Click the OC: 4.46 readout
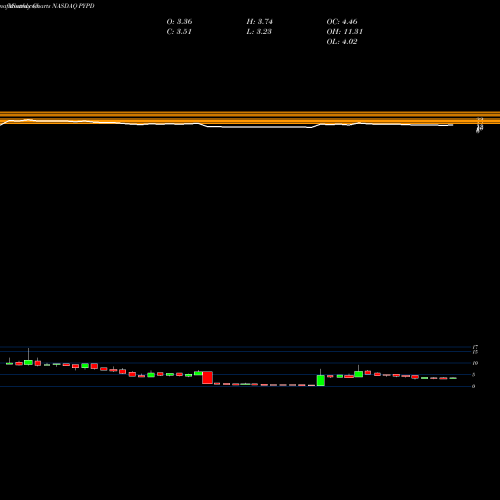Image resolution: width=500 pixels, height=500 pixels. click(x=342, y=22)
